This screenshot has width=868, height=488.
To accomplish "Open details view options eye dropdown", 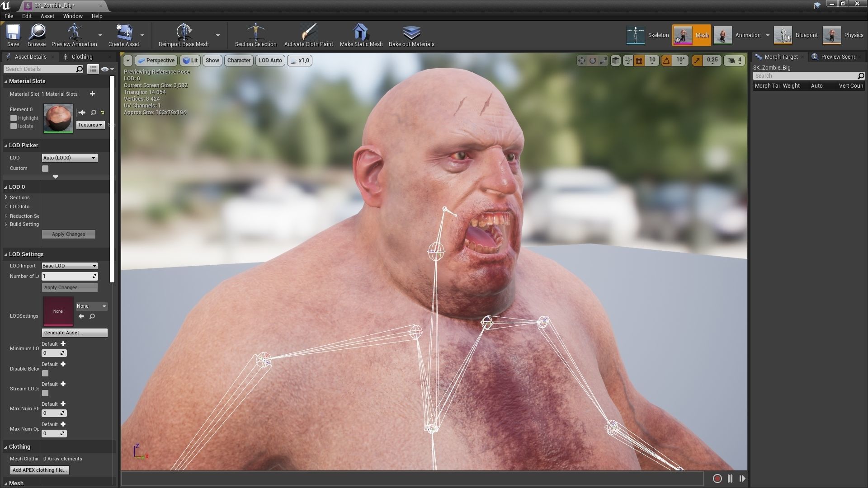I will point(107,69).
